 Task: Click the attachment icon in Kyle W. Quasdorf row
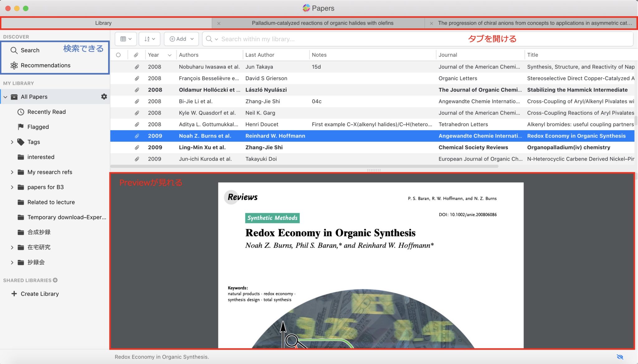(x=137, y=113)
